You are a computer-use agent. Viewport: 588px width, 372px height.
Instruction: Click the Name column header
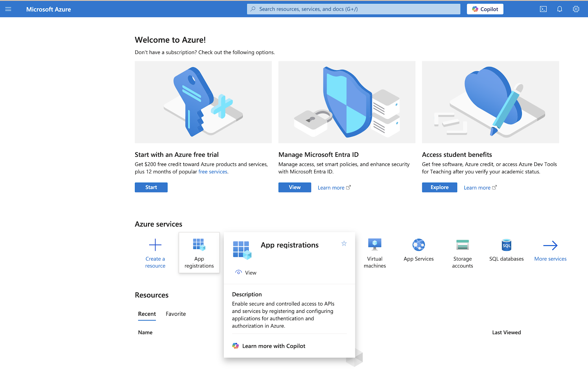click(x=145, y=332)
